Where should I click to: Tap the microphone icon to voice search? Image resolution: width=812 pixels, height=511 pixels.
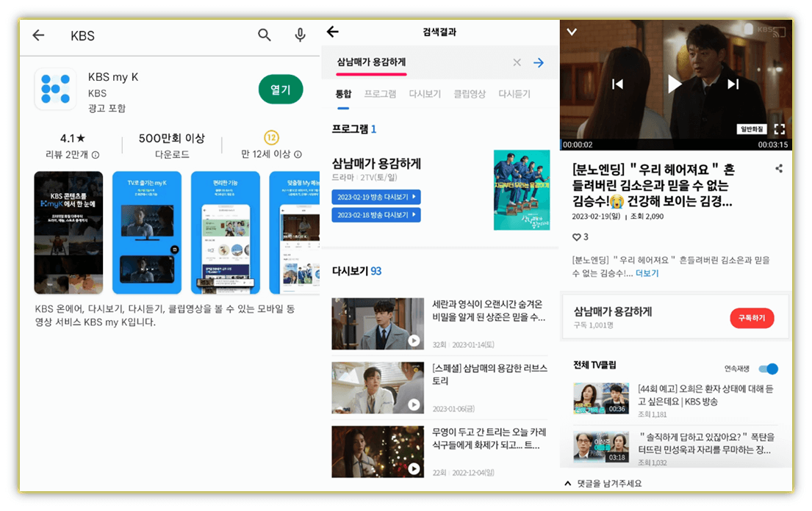(300, 35)
